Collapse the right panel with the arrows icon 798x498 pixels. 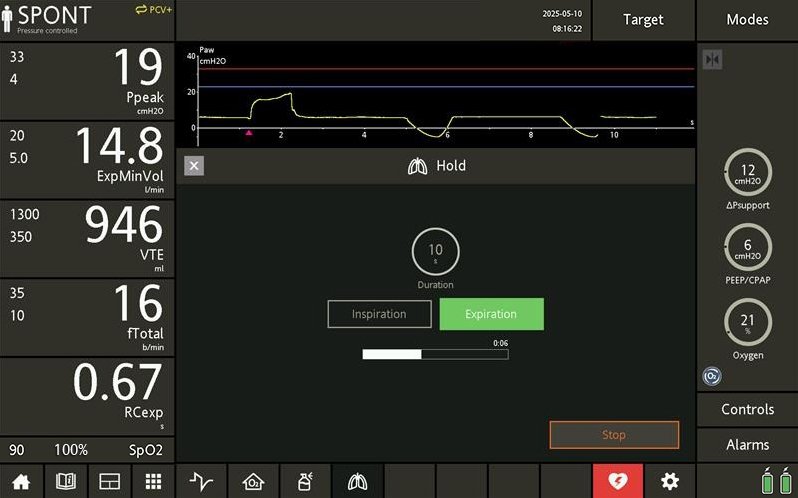(712, 60)
